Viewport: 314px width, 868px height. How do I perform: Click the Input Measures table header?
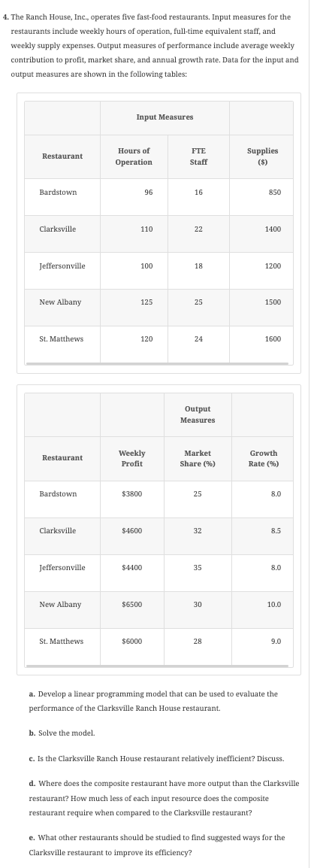(x=165, y=117)
